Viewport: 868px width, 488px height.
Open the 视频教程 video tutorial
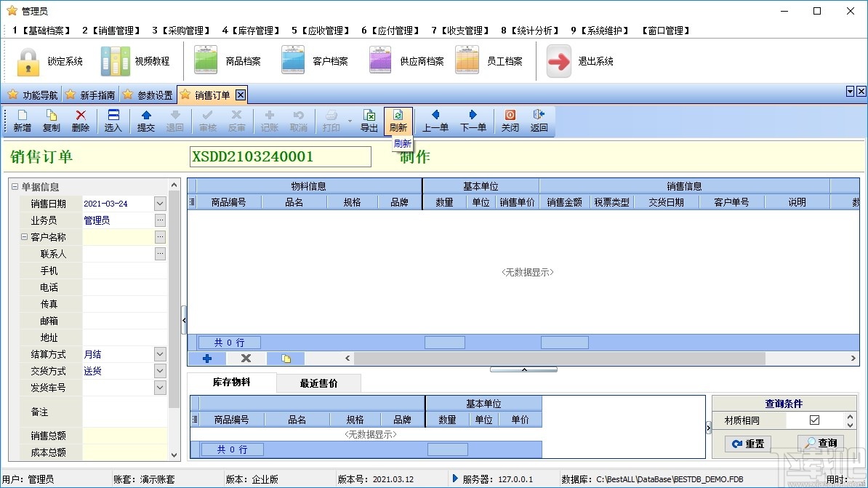coord(136,61)
